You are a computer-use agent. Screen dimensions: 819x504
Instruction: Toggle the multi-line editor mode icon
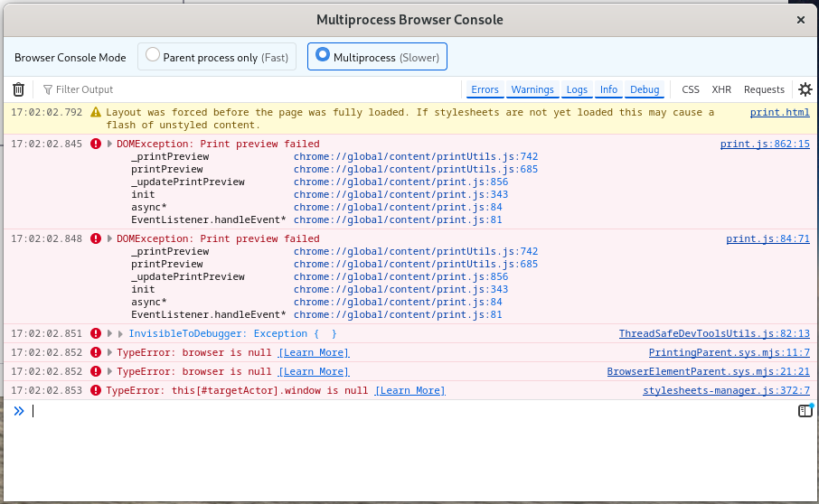point(805,411)
